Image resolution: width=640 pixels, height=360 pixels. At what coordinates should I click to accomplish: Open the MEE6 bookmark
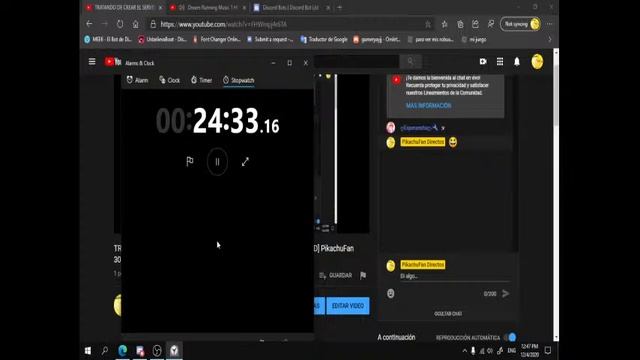(x=108, y=40)
